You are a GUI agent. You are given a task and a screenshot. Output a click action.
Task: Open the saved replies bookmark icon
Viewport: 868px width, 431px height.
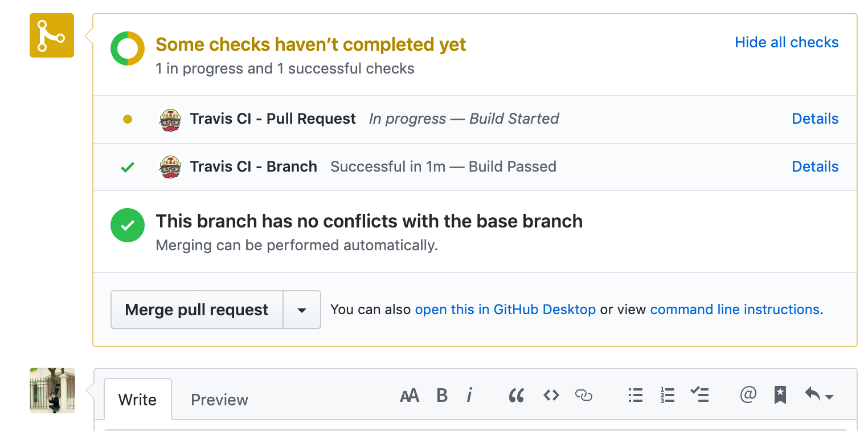(x=780, y=395)
